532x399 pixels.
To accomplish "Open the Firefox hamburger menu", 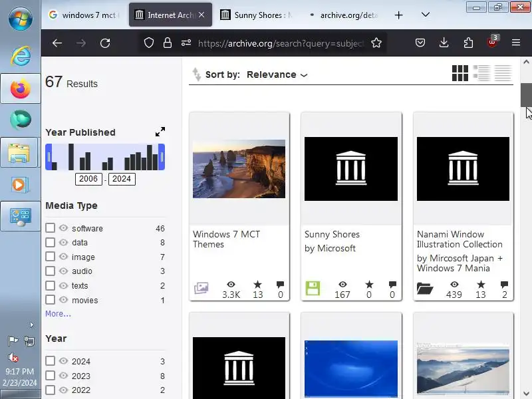I will [x=516, y=43].
